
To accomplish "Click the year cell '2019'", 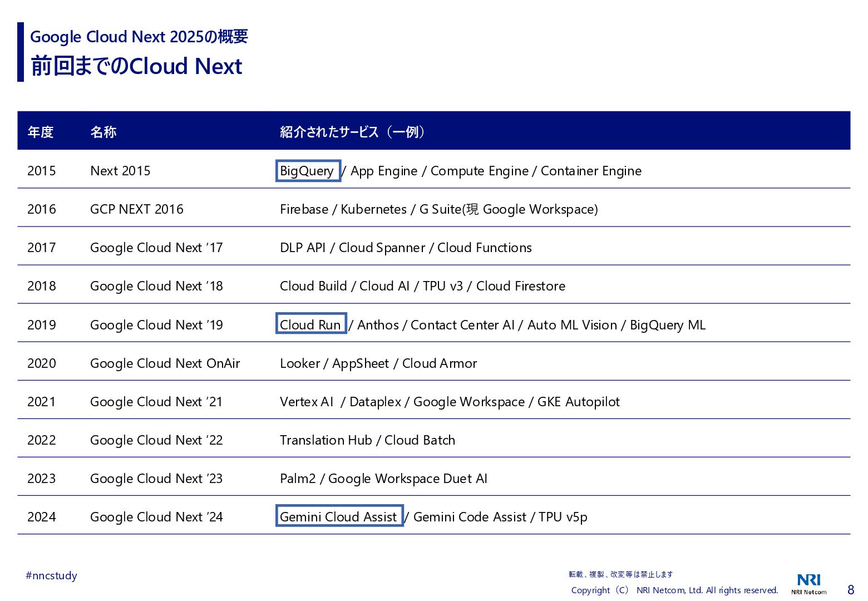I will pyautogui.click(x=42, y=325).
